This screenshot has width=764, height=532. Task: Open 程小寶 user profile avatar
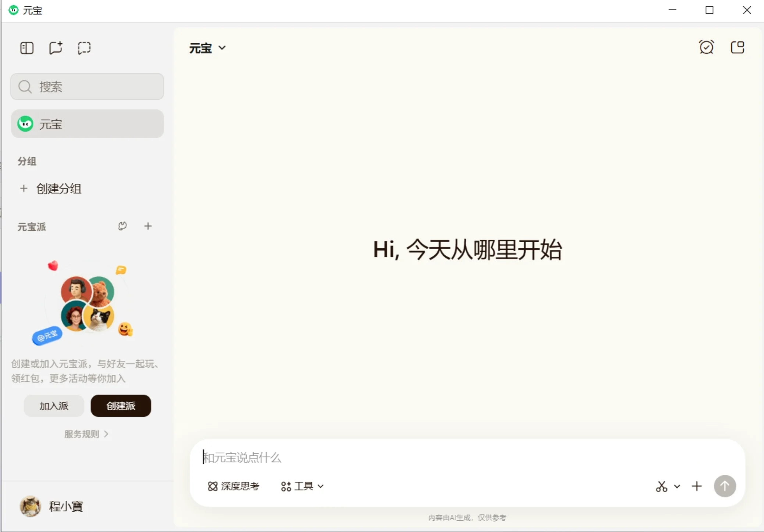click(30, 506)
